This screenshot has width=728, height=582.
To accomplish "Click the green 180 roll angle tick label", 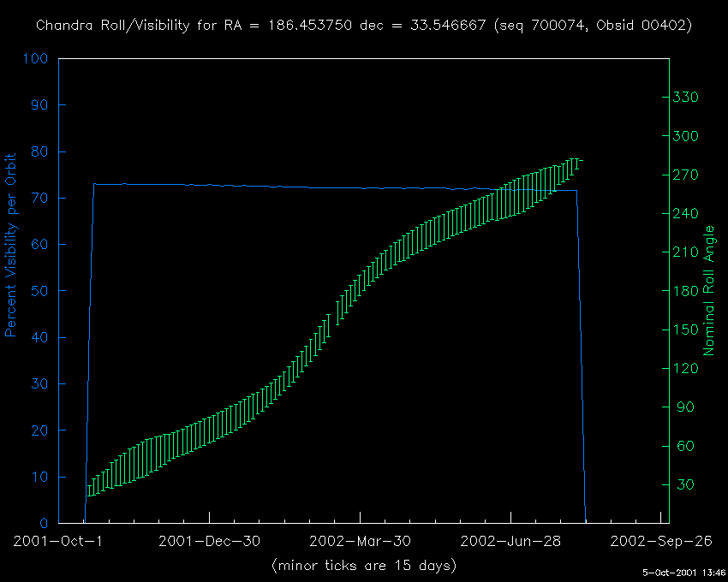I will [687, 291].
